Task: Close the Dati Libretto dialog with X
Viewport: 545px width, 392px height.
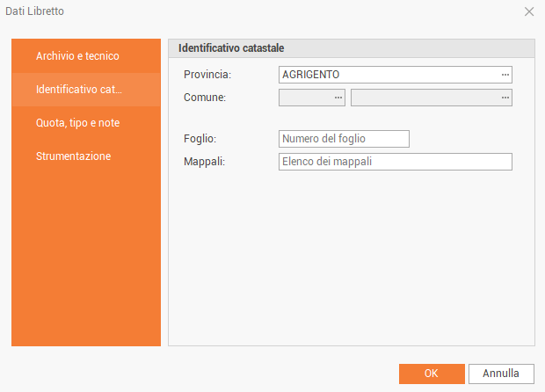Action: coord(529,11)
